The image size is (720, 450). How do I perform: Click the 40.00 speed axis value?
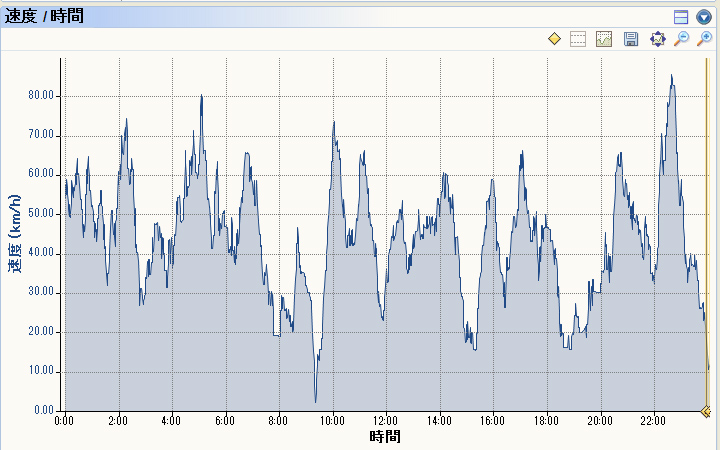(41, 253)
